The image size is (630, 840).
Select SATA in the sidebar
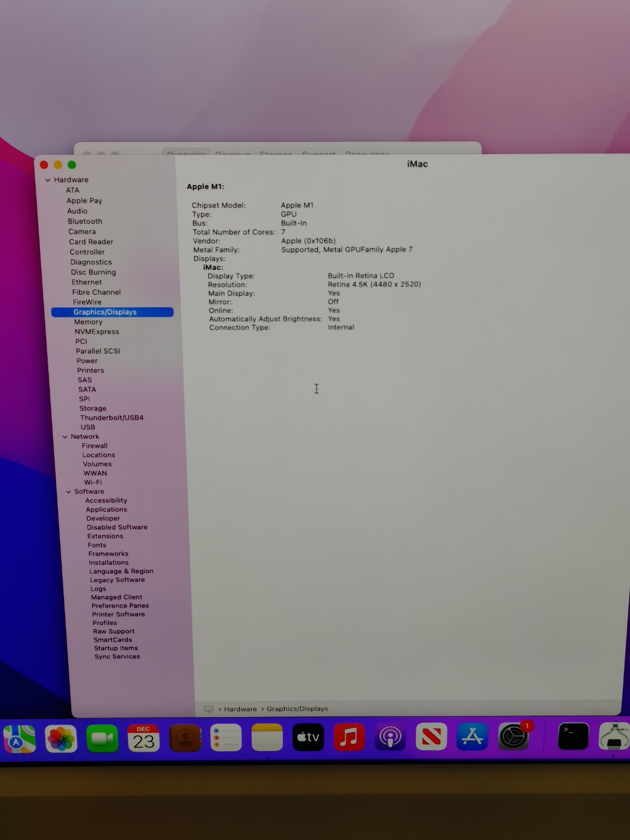[x=87, y=389]
